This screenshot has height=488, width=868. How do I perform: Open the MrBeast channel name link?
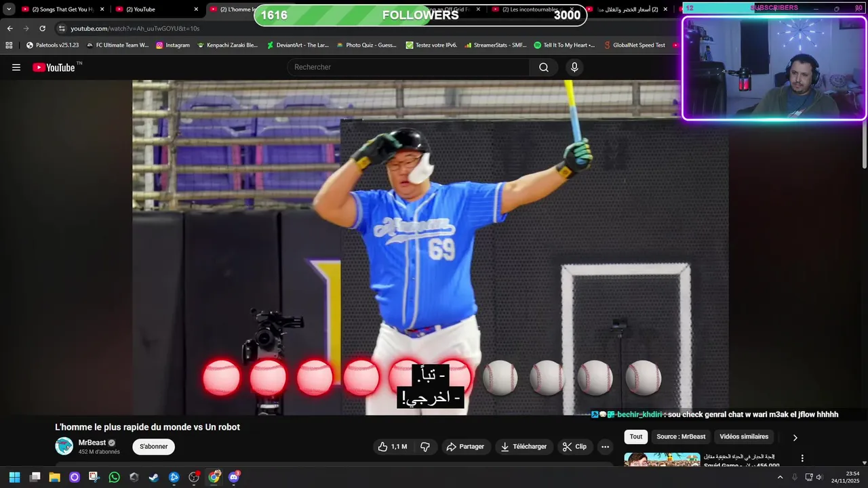tap(92, 443)
